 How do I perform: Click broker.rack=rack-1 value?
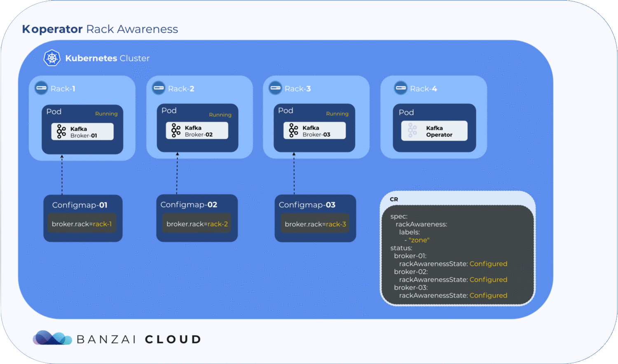(x=82, y=224)
